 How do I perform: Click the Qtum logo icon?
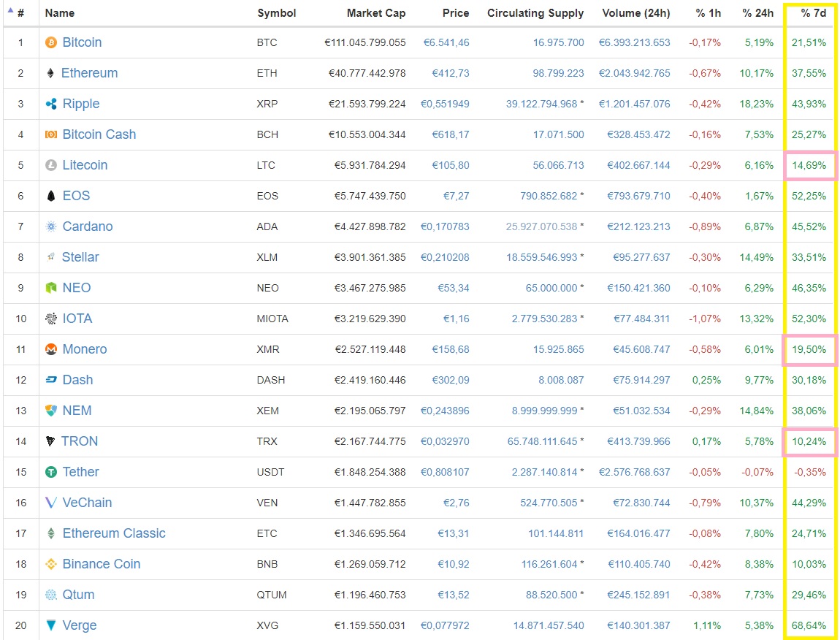tap(51, 595)
